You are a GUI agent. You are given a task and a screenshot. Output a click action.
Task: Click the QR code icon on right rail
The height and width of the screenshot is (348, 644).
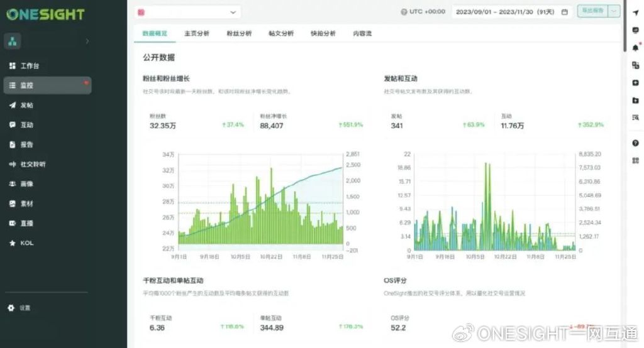pyautogui.click(x=635, y=160)
